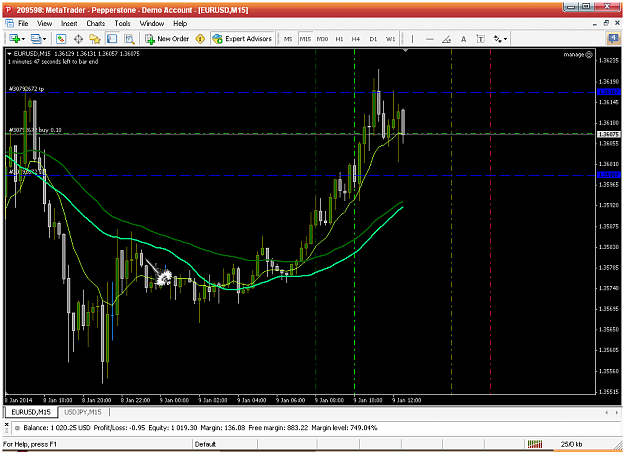
Task: Open the Charts menu
Action: [96, 24]
